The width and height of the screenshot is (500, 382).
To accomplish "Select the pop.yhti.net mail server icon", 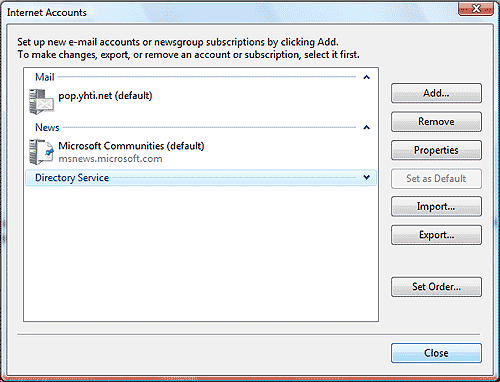I will (x=41, y=102).
